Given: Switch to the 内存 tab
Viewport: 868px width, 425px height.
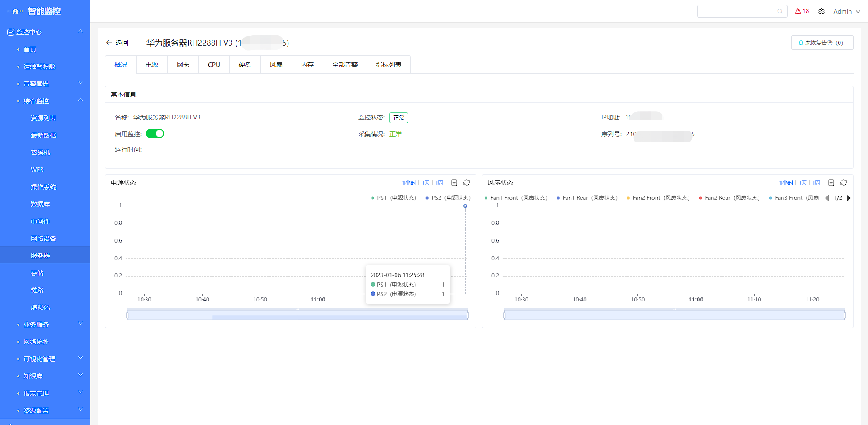Looking at the screenshot, I should pyautogui.click(x=307, y=65).
